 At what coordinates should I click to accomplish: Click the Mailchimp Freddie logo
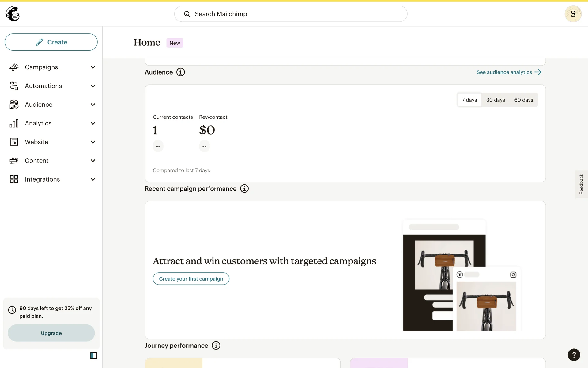click(13, 14)
